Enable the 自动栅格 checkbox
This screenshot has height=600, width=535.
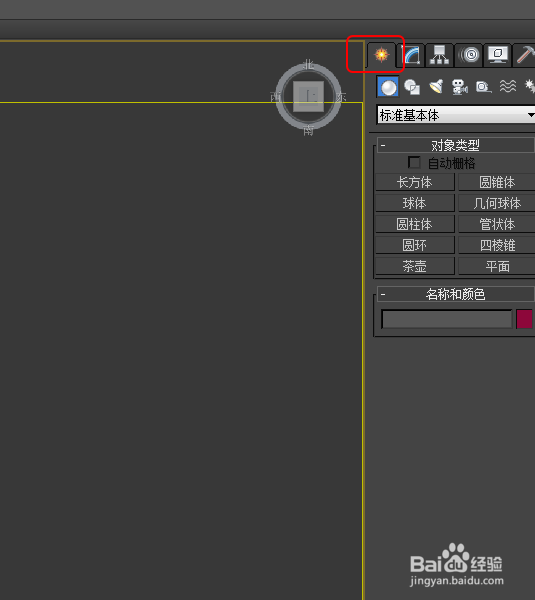414,163
